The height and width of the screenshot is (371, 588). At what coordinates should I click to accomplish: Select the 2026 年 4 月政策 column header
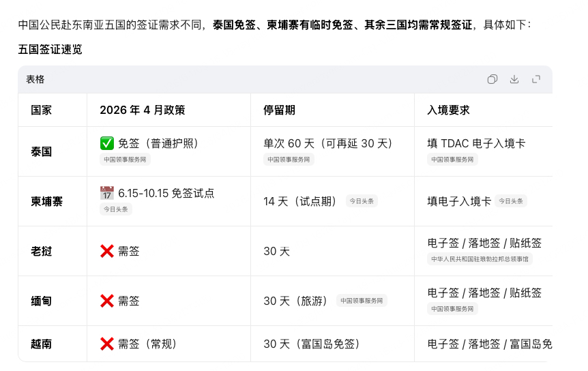click(143, 110)
